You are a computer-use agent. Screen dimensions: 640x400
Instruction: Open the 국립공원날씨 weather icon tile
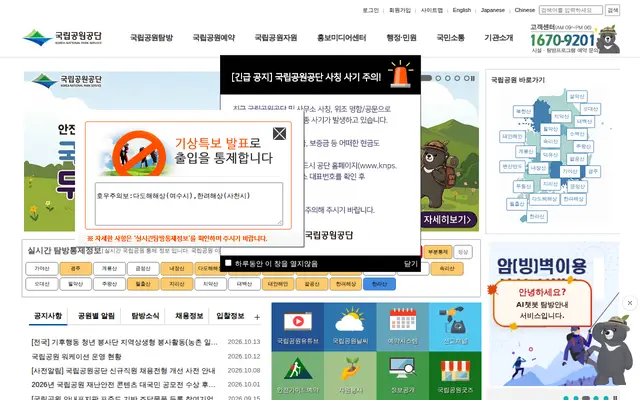[350, 327]
